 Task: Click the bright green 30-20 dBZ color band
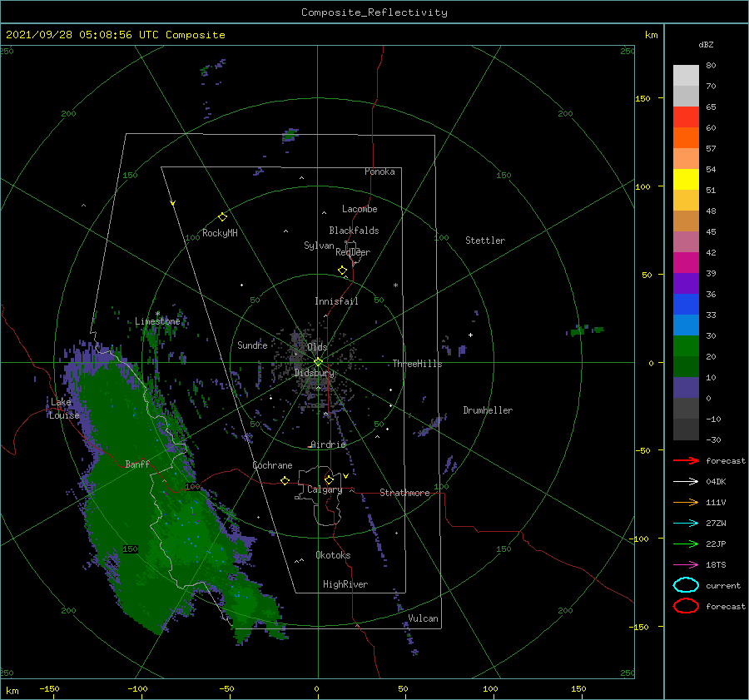click(686, 346)
